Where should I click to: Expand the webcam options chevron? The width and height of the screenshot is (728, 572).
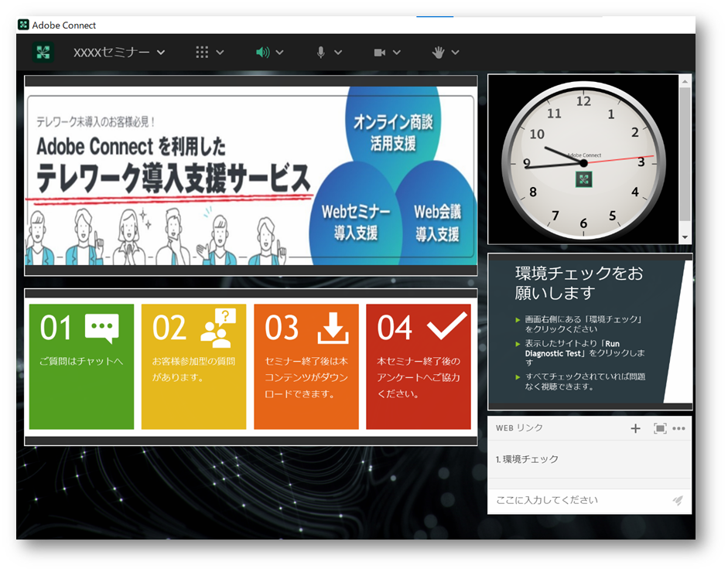coord(397,53)
